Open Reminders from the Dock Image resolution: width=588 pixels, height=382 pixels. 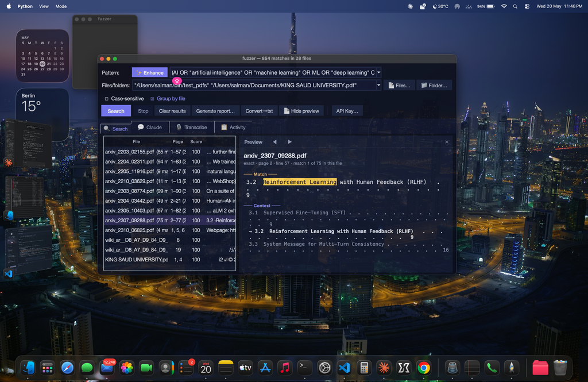186,368
